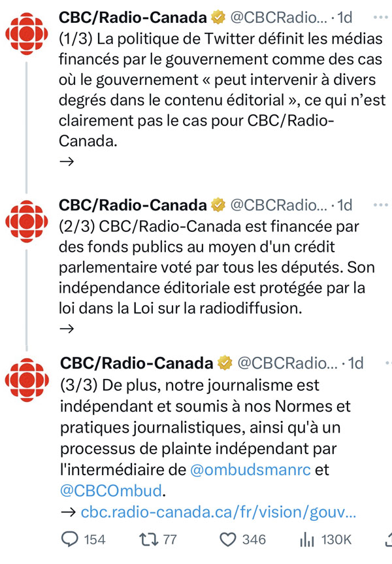Open the @CBCOmbud mention link
392x564 pixels.
coord(111,491)
